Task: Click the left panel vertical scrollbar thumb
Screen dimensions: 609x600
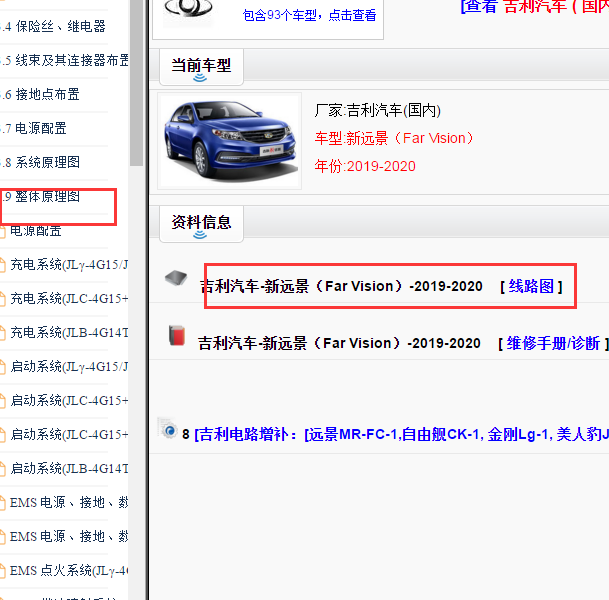Action: click(x=136, y=82)
